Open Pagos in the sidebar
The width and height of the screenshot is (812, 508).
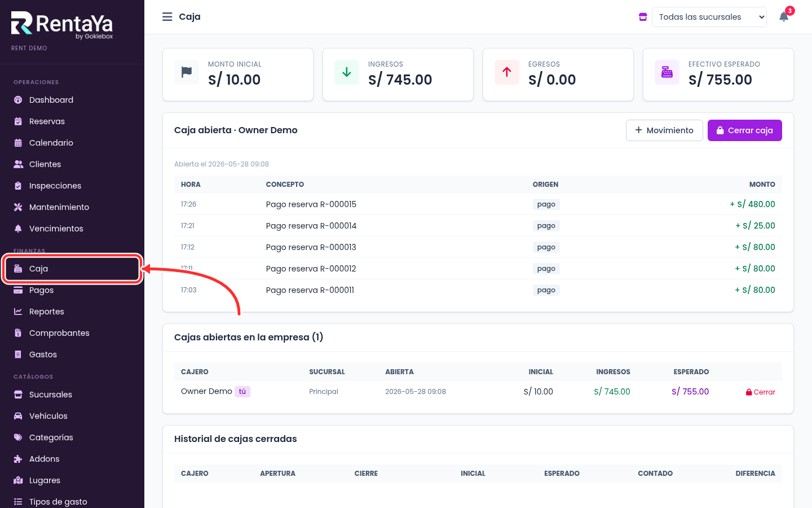click(x=72, y=290)
